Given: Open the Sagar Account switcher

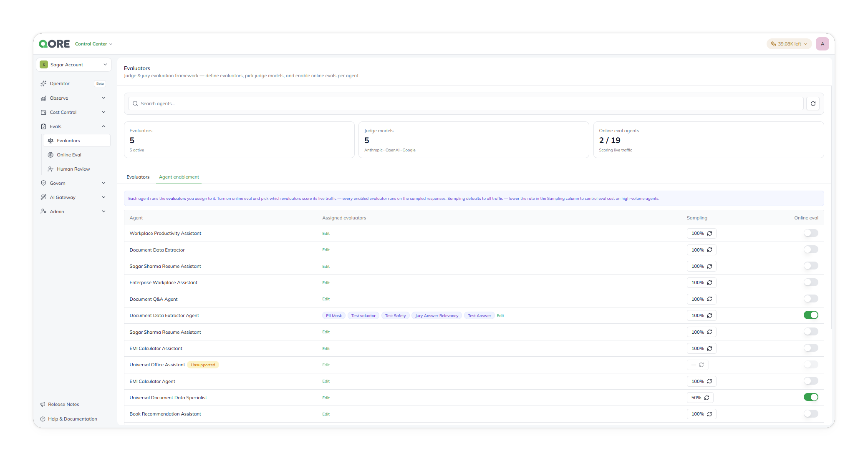Looking at the screenshot, I should point(74,65).
